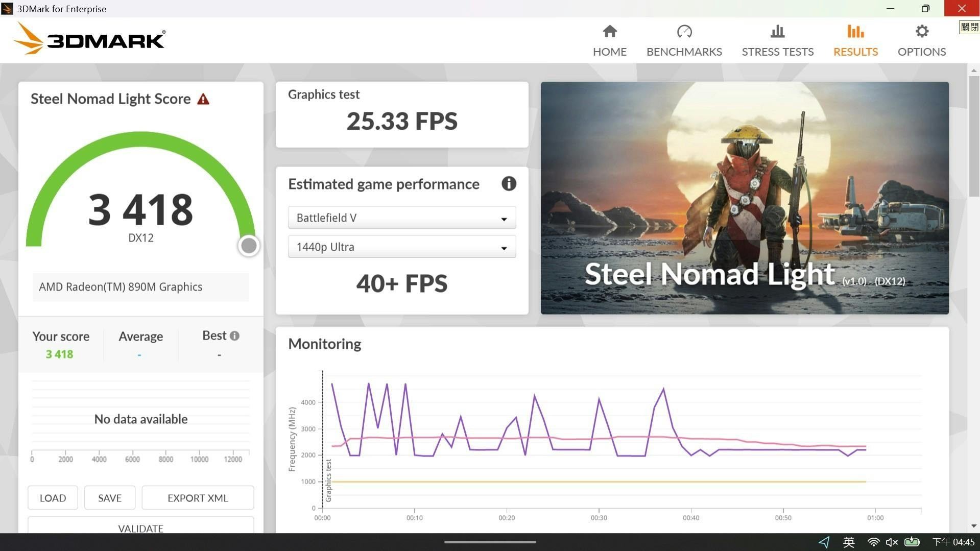Click the scrollbar down arrow
The width and height of the screenshot is (980, 551).
(x=974, y=526)
